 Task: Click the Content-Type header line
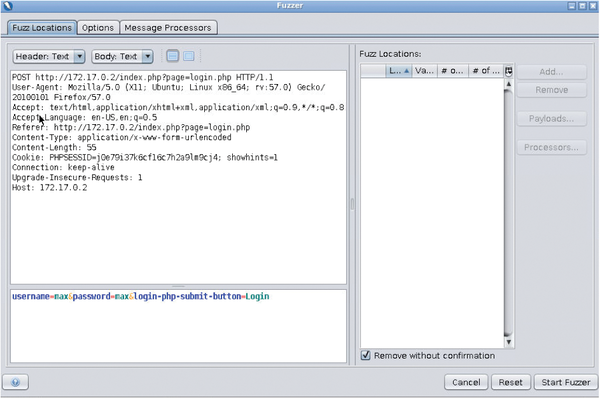tap(122, 137)
